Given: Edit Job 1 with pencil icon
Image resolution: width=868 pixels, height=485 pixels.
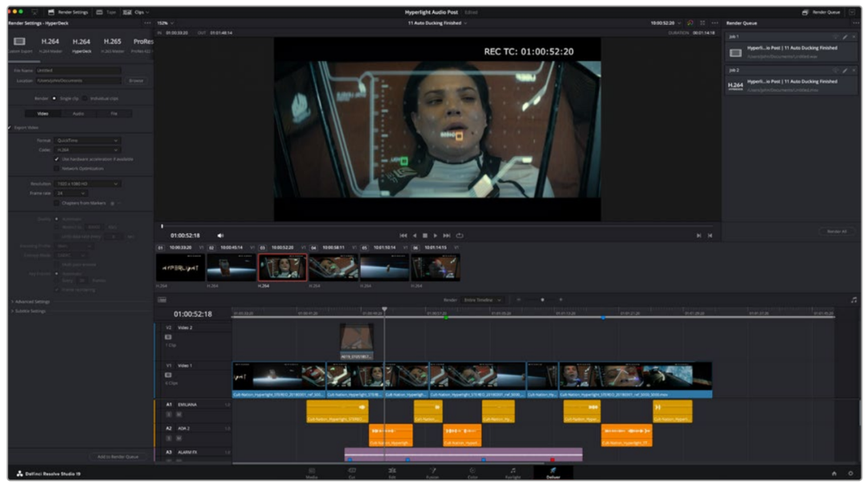Looking at the screenshot, I should tap(845, 37).
